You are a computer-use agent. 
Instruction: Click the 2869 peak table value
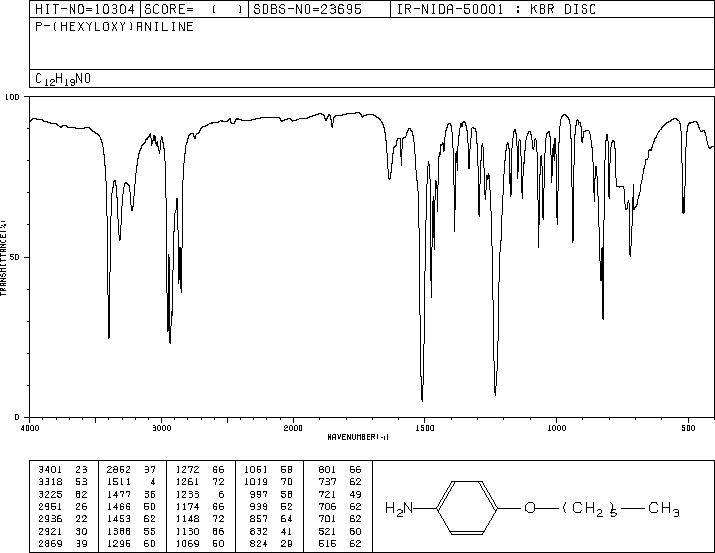click(50, 544)
